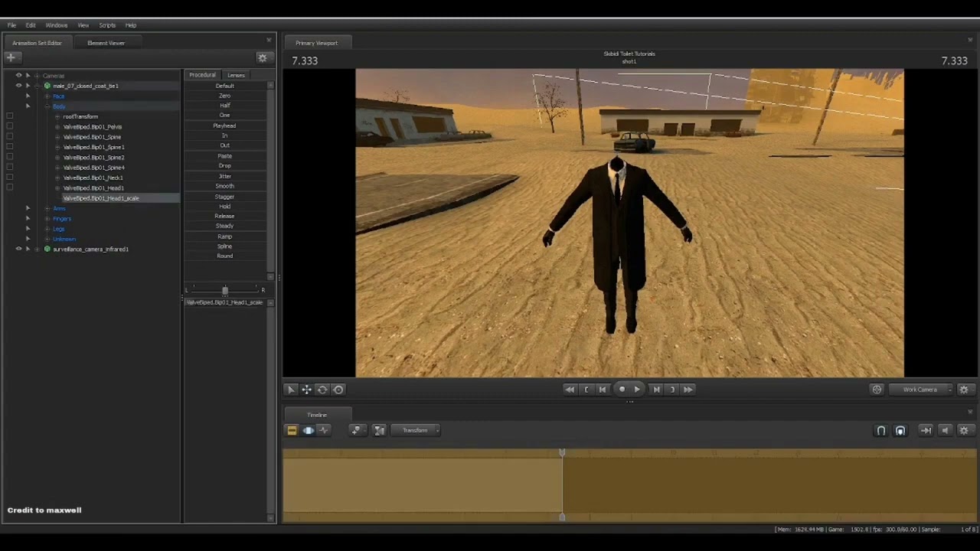This screenshot has height=551, width=980.
Task: Toggle visibility eye for Cameras group
Action: point(18,76)
